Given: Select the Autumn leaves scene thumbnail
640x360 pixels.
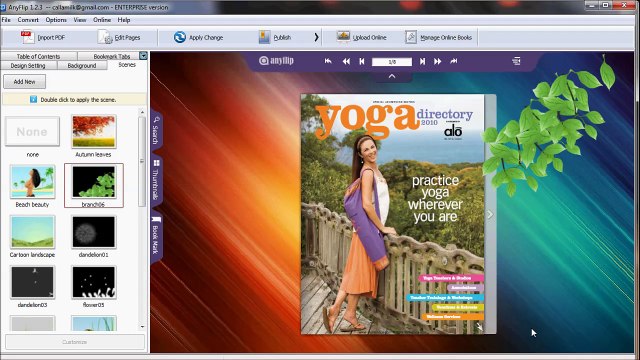Looking at the screenshot, I should [x=93, y=131].
